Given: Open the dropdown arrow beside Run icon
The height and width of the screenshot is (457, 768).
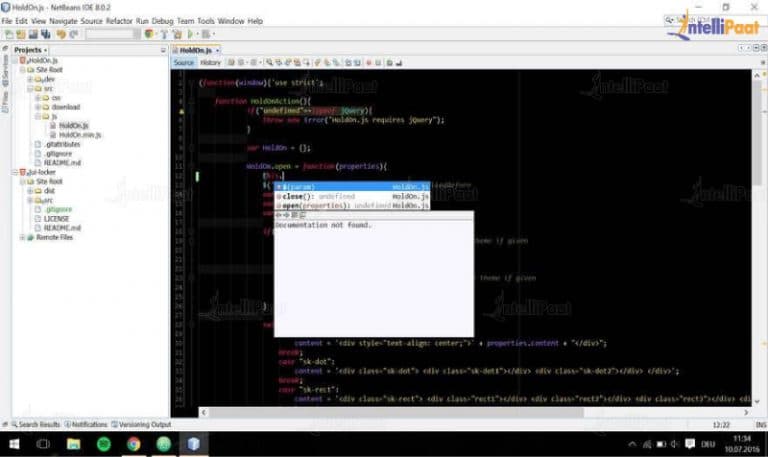Looking at the screenshot, I should coord(197,34).
